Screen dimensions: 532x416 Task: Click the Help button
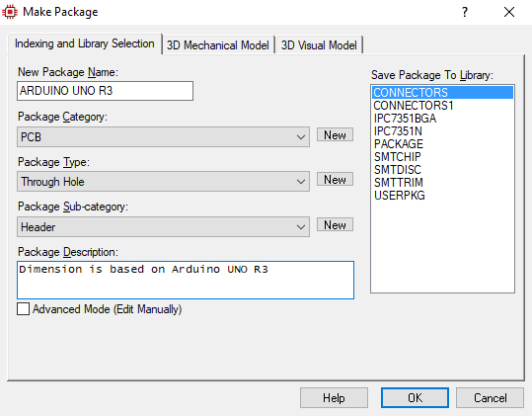[334, 397]
